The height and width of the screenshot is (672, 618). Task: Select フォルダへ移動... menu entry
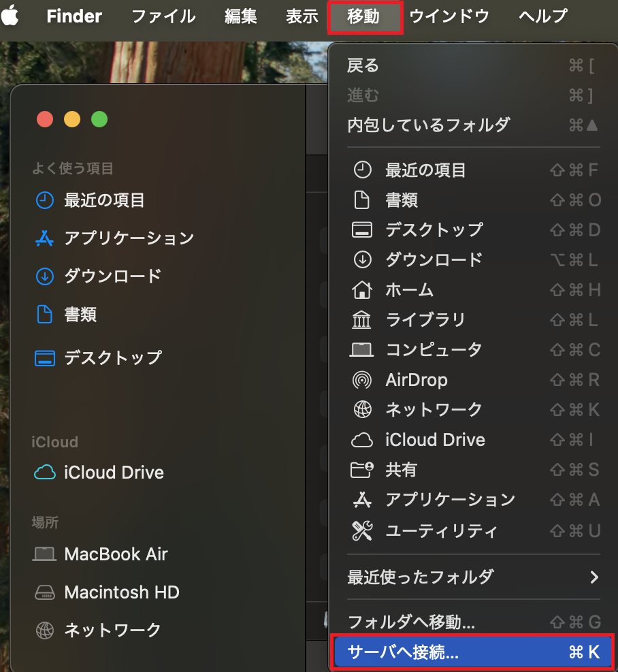tap(411, 622)
